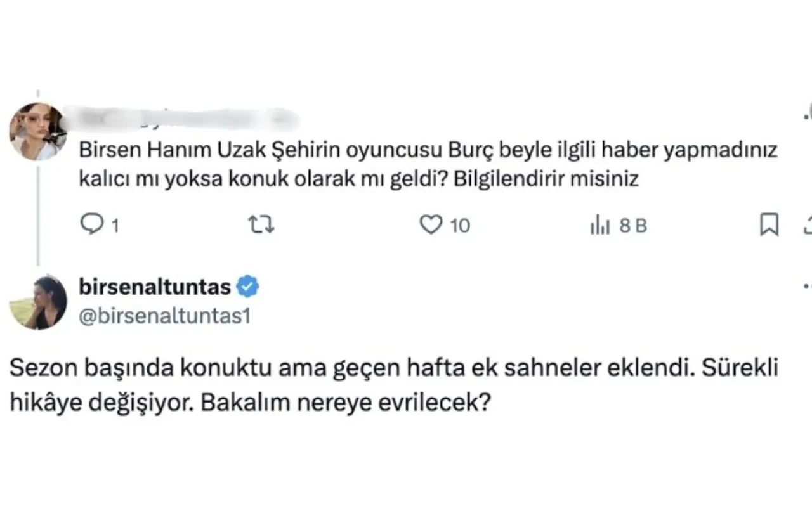Click the reply bubble icon

93,224
